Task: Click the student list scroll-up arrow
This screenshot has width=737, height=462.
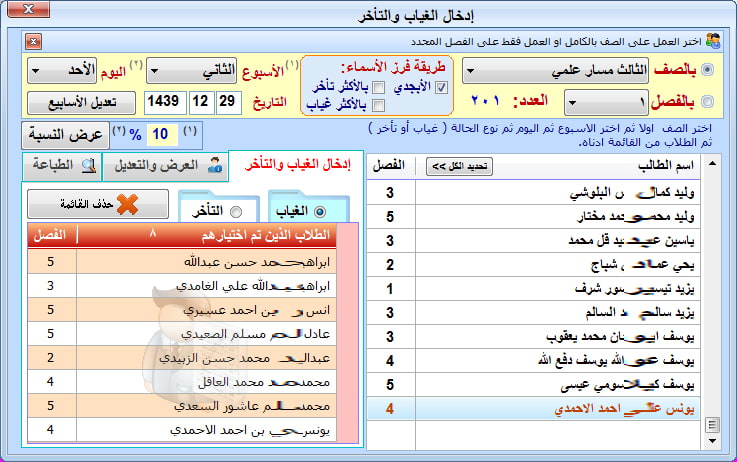Action: pos(712,164)
